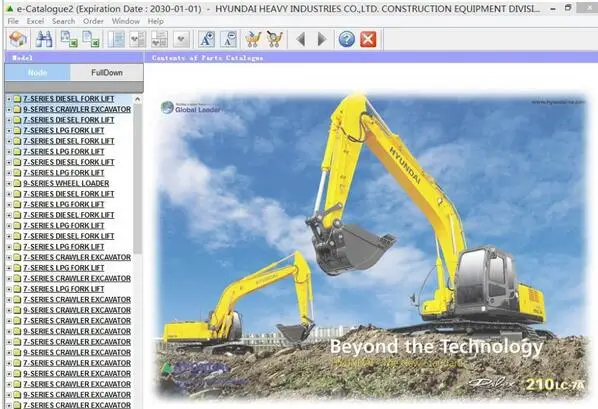Open the Order menu
The height and width of the screenshot is (409, 598).
(x=93, y=21)
